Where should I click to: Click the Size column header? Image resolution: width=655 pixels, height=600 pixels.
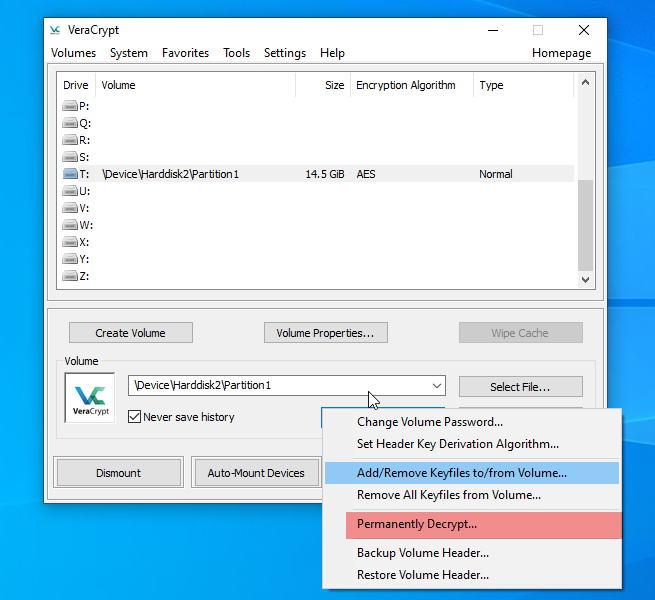pyautogui.click(x=323, y=85)
